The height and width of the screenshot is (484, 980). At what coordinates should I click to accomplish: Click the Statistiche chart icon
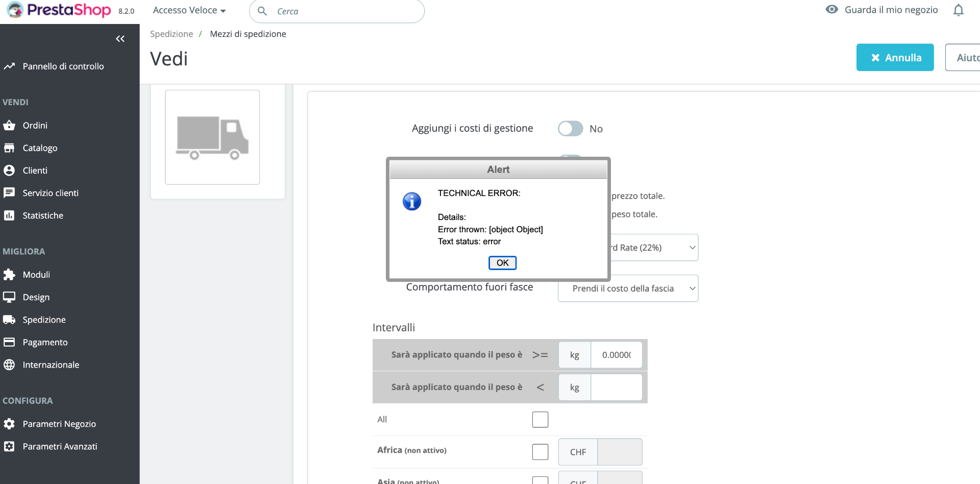tap(9, 215)
